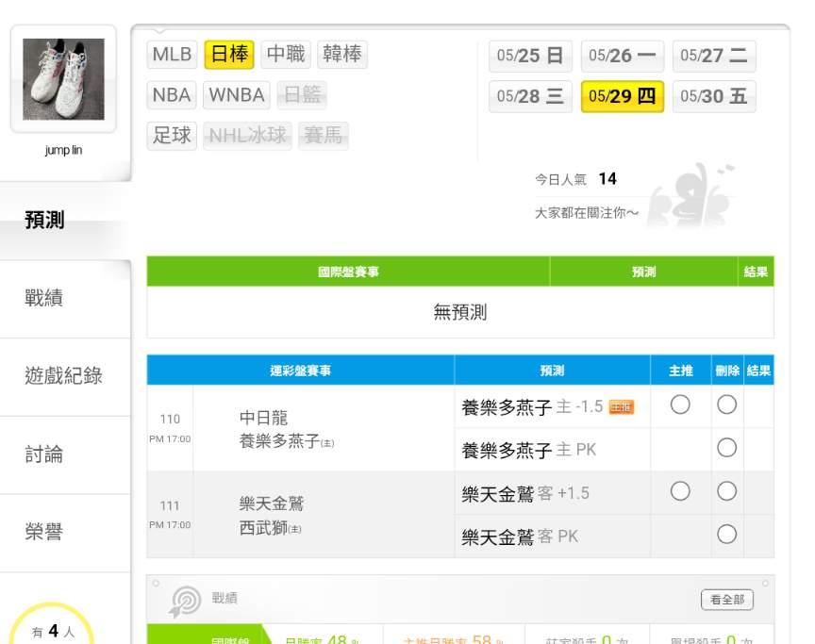Select the 足球 sport filter
The image size is (815, 644).
172,136
